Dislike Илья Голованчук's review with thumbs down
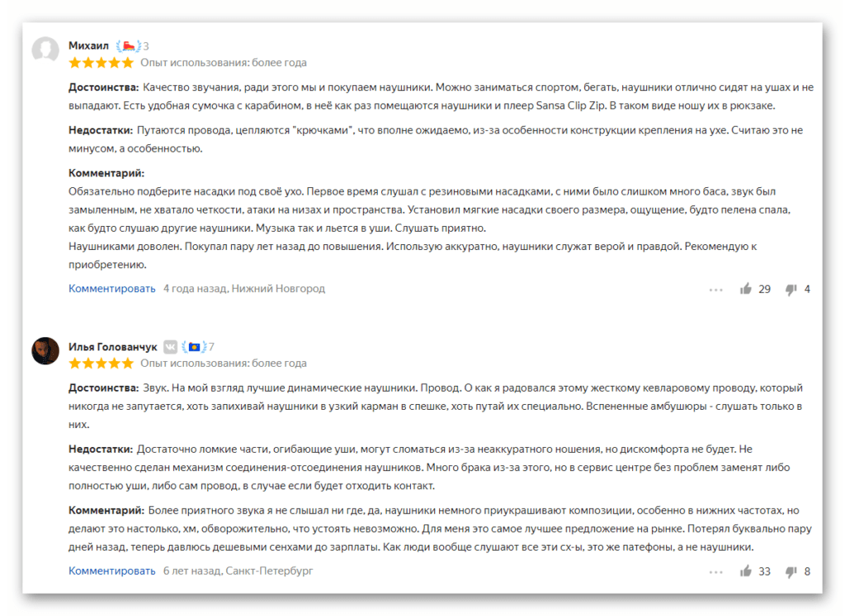The image size is (845, 616). 791,571
